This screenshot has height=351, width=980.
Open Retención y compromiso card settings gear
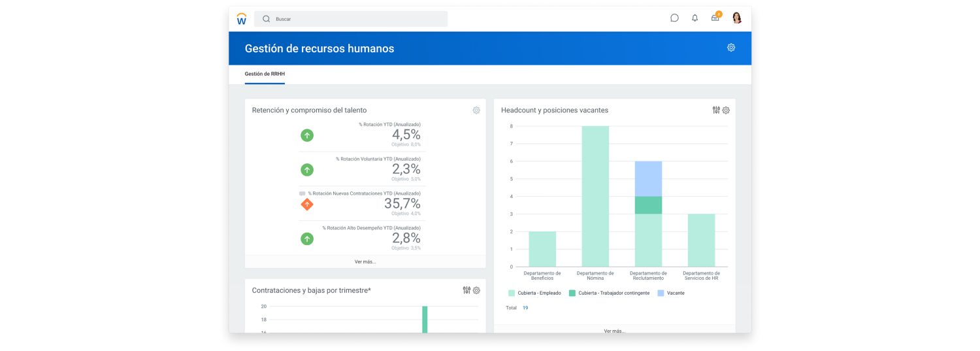476,110
